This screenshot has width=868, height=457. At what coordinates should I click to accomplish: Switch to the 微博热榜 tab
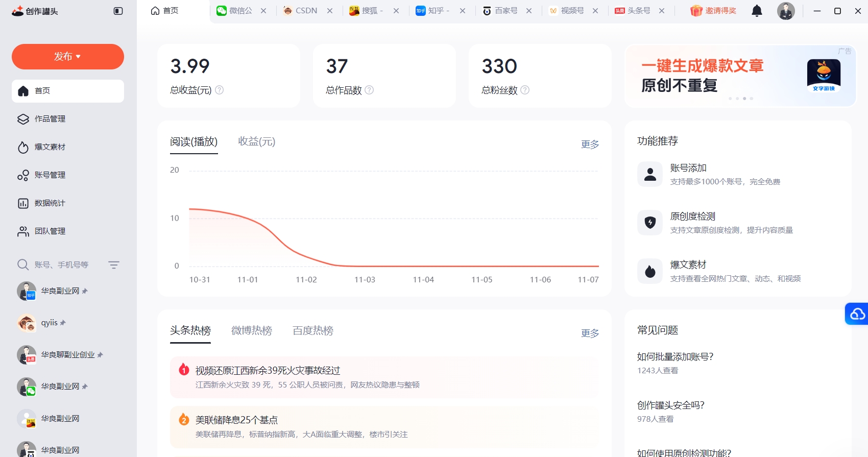click(252, 330)
